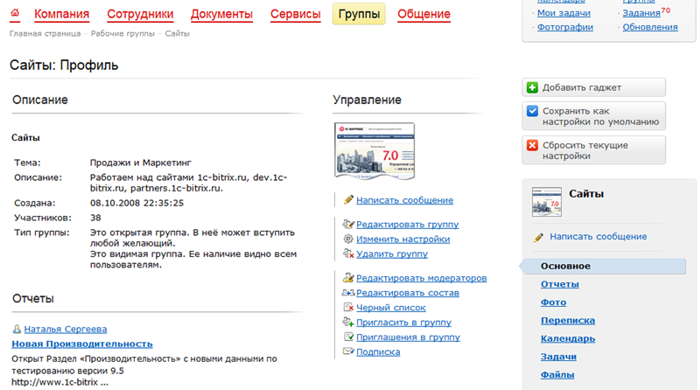
Task: Open Файлы in sidebar menu
Action: (x=557, y=374)
